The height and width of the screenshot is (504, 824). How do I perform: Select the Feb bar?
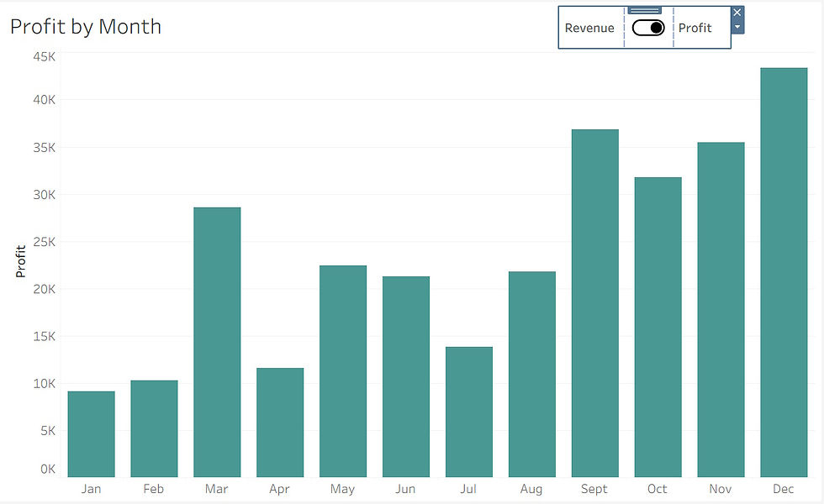pyautogui.click(x=154, y=429)
